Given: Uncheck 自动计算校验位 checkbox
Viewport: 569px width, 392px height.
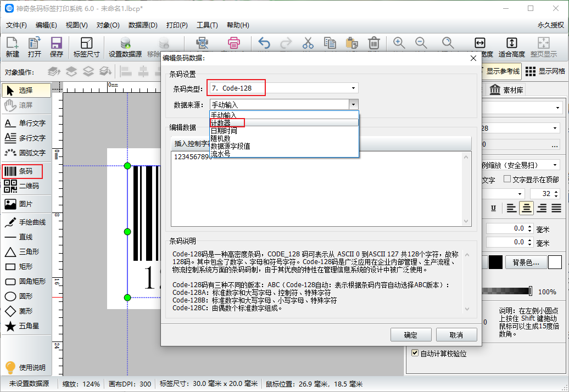Looking at the screenshot, I should click(x=415, y=352).
